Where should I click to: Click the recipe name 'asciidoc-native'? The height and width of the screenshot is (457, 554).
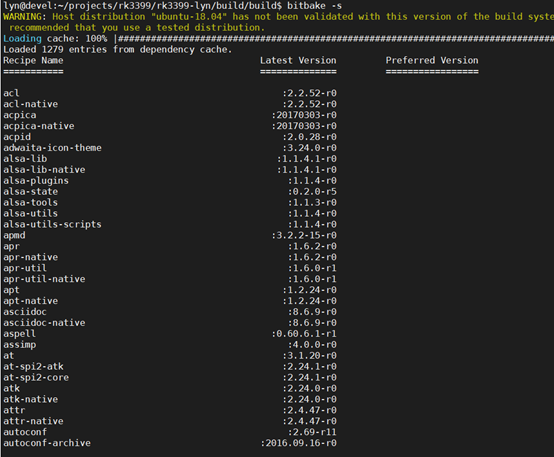[x=44, y=323]
